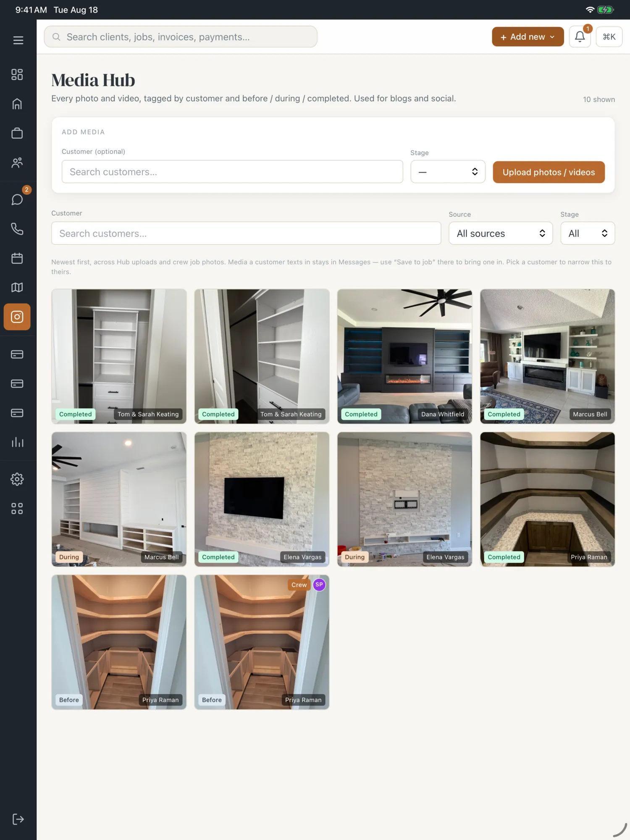The width and height of the screenshot is (630, 840).
Task: Open the Stage filter All dropdown
Action: [x=588, y=233]
